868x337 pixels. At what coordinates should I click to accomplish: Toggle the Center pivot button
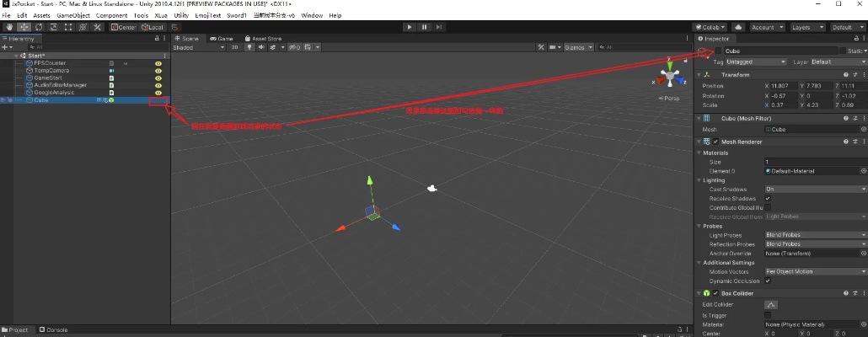tap(122, 27)
